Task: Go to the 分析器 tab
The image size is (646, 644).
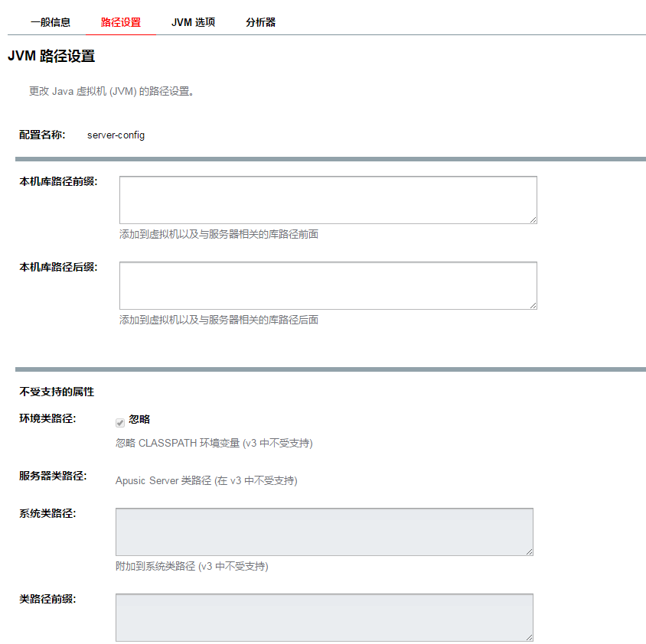Action: (x=260, y=22)
